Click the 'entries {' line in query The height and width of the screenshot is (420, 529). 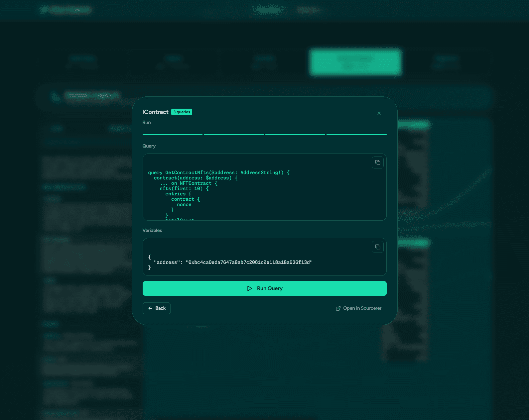pyautogui.click(x=178, y=194)
